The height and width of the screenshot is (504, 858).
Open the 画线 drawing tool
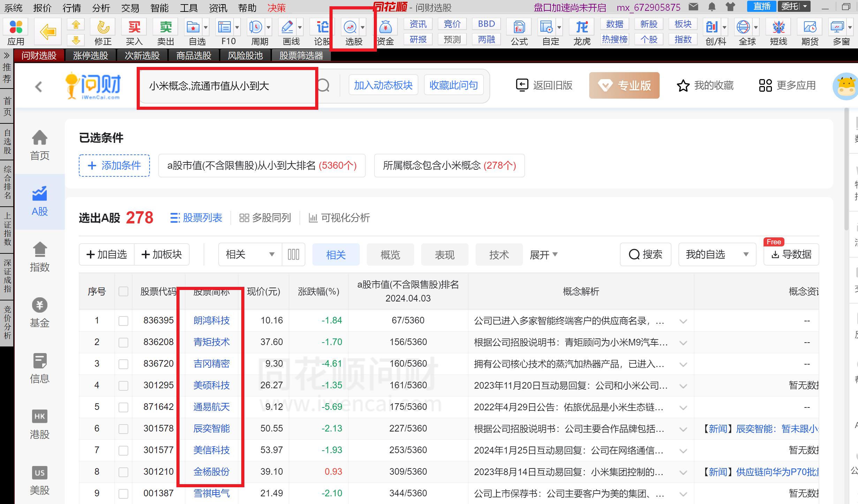tap(287, 27)
